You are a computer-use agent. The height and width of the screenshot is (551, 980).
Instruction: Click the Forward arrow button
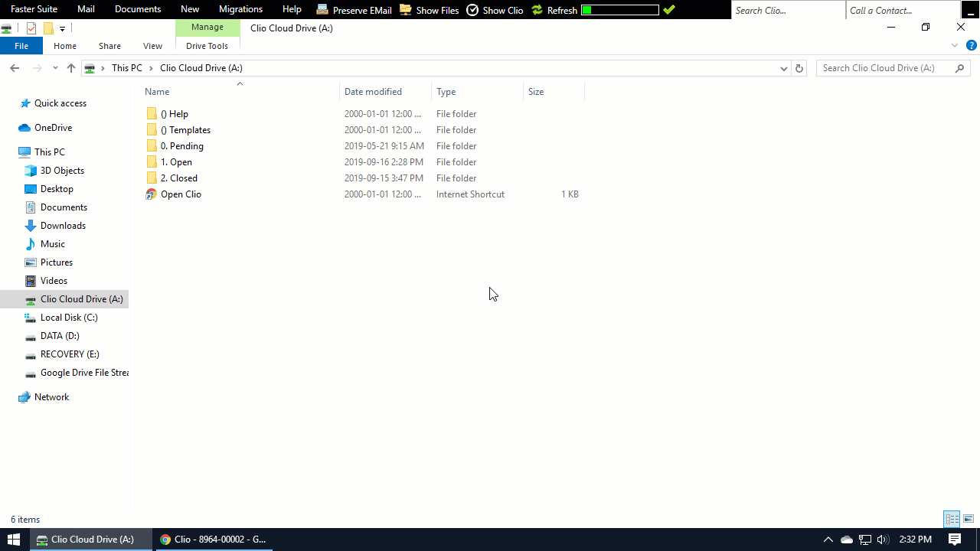coord(37,68)
